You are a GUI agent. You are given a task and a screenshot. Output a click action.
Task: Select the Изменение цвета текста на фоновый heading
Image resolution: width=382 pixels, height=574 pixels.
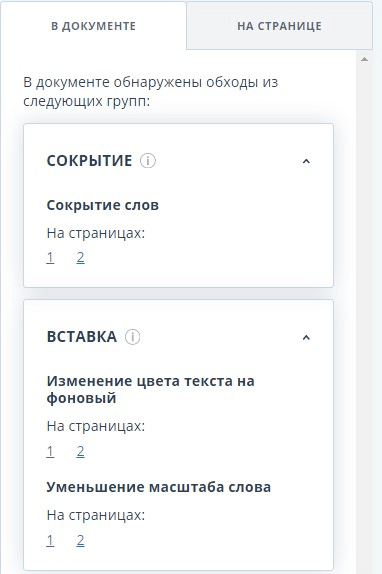(150, 390)
